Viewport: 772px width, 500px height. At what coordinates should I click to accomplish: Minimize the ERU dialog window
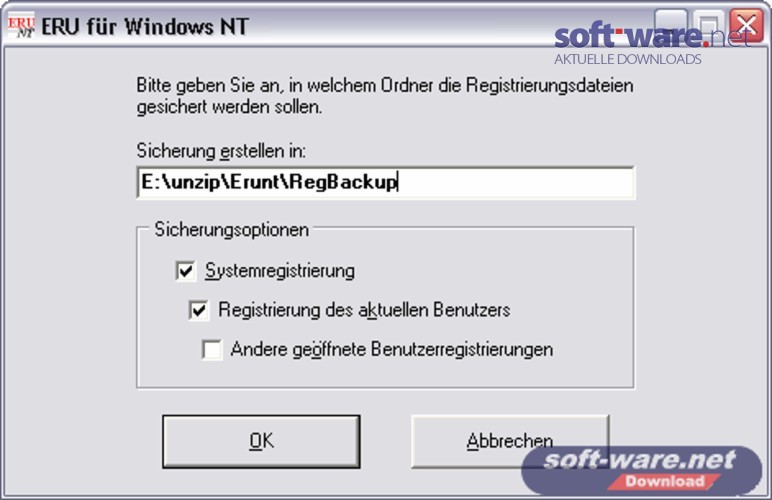pos(671,25)
